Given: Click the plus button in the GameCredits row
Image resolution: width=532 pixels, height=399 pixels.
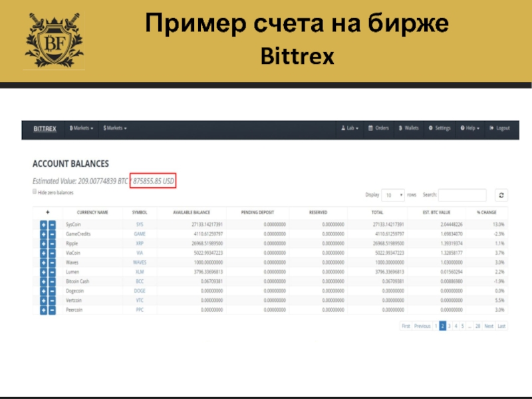Looking at the screenshot, I should pos(43,234).
